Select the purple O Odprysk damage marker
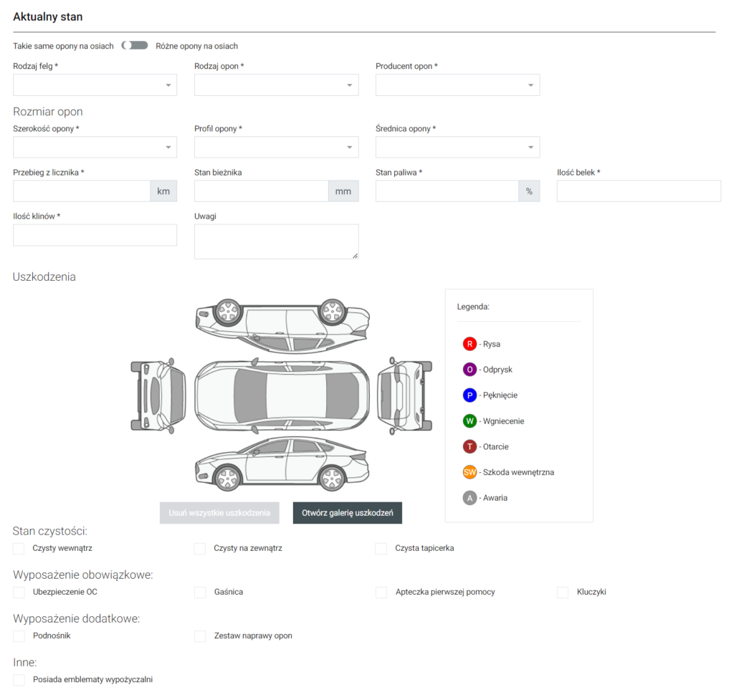This screenshot has width=734, height=700. (470, 370)
